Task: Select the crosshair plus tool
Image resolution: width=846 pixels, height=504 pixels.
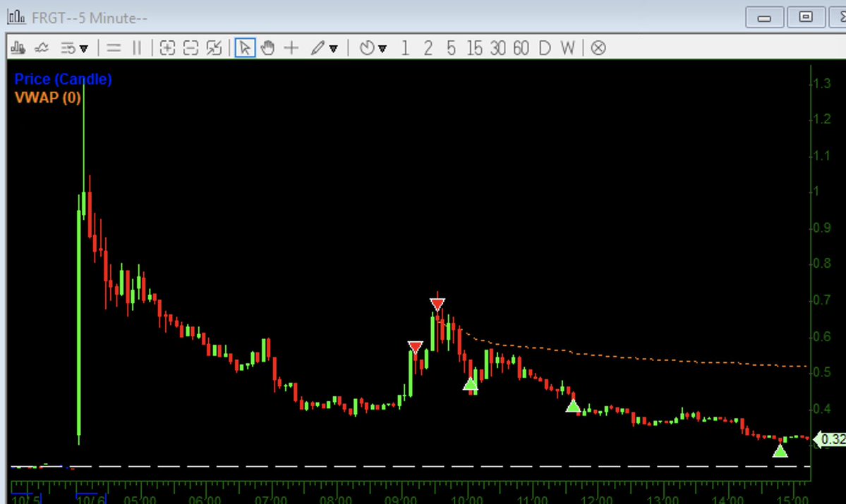Action: click(x=291, y=48)
